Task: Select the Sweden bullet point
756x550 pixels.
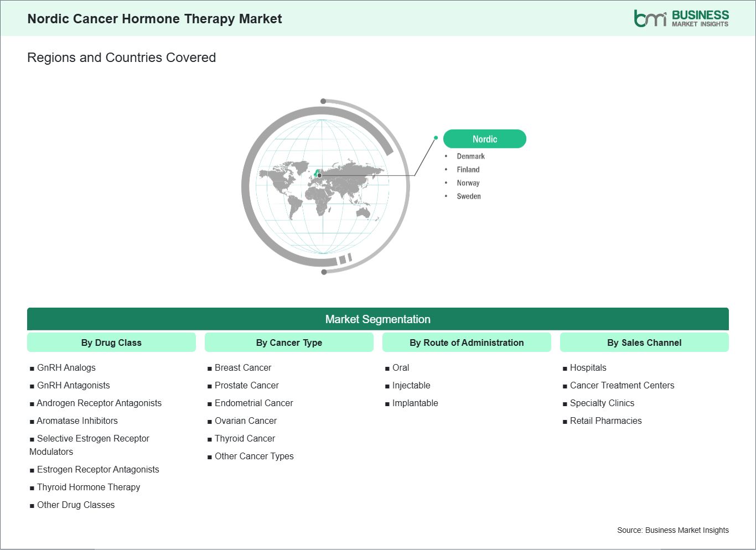Action: 468,196
